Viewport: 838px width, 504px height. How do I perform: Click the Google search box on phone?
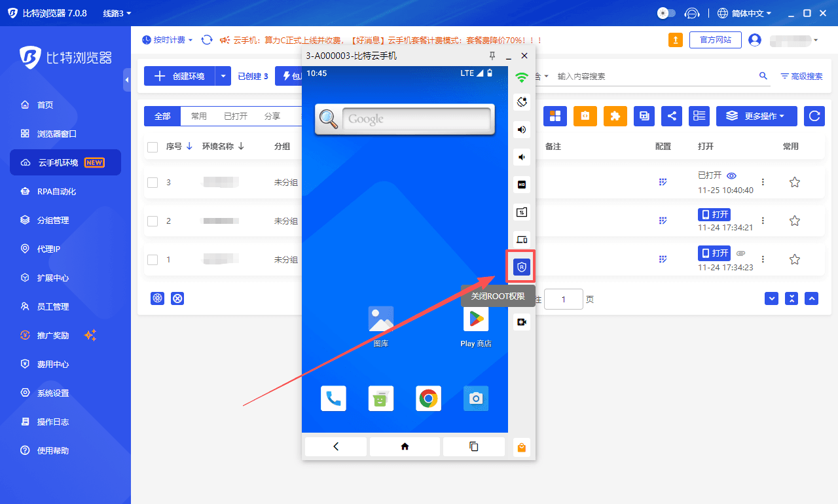[x=416, y=119]
